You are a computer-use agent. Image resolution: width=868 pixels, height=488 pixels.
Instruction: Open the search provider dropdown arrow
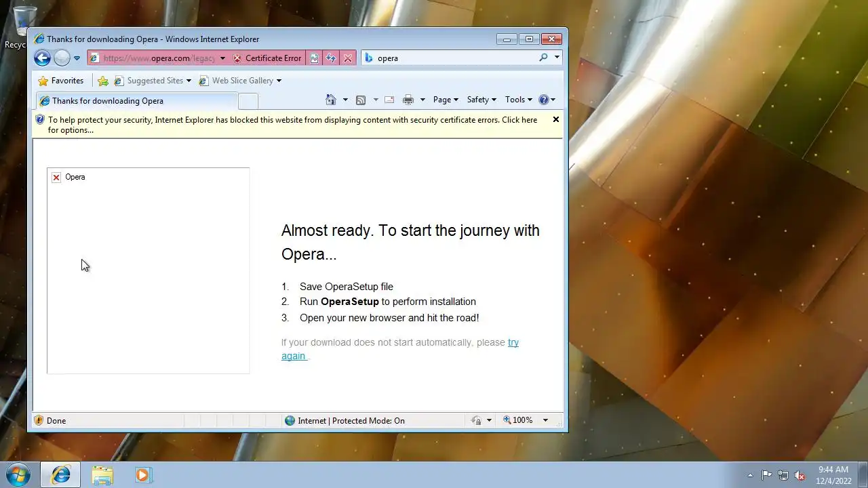557,58
